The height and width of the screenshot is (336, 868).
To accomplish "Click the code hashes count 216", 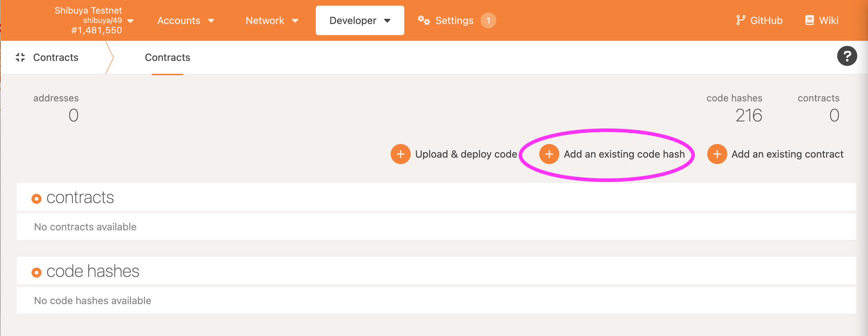I will tap(748, 115).
